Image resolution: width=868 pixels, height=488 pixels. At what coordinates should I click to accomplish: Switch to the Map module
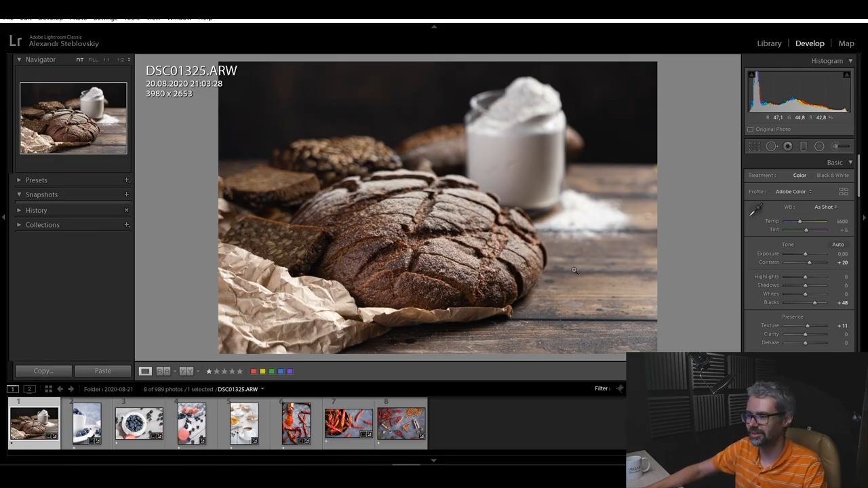click(846, 43)
